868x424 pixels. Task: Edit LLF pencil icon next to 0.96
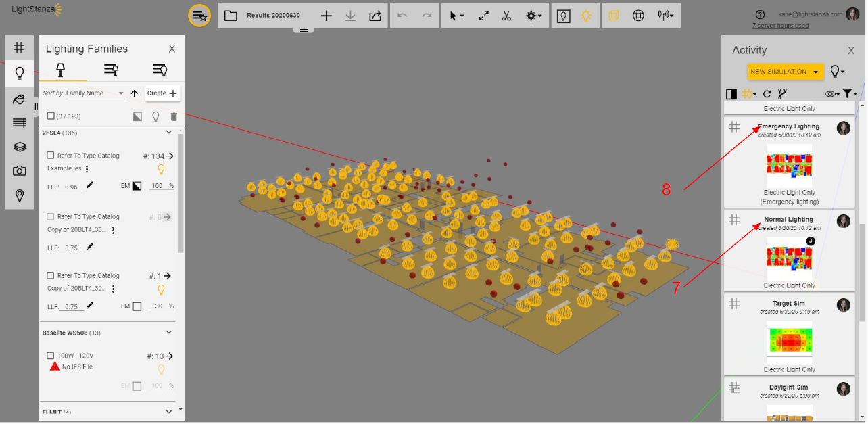pyautogui.click(x=91, y=185)
